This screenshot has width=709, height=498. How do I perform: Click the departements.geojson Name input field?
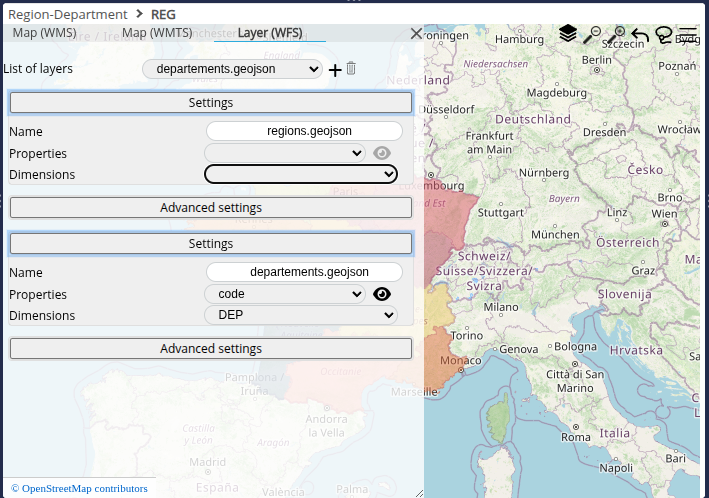pos(304,272)
